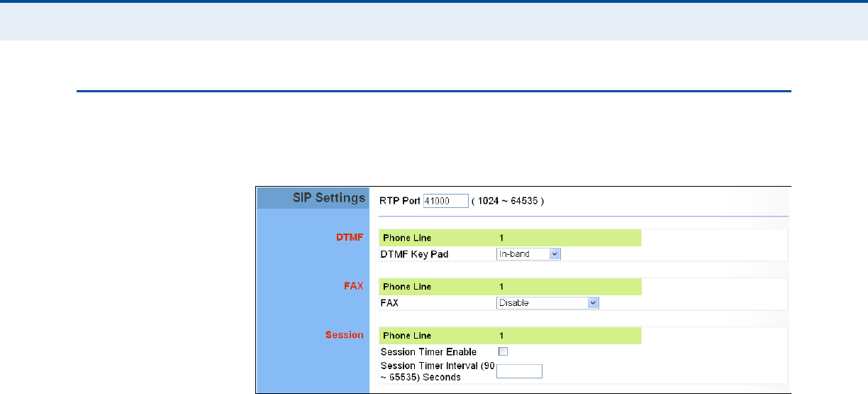Click the DTMF Key Pad label
The image size is (868, 394).
click(415, 253)
